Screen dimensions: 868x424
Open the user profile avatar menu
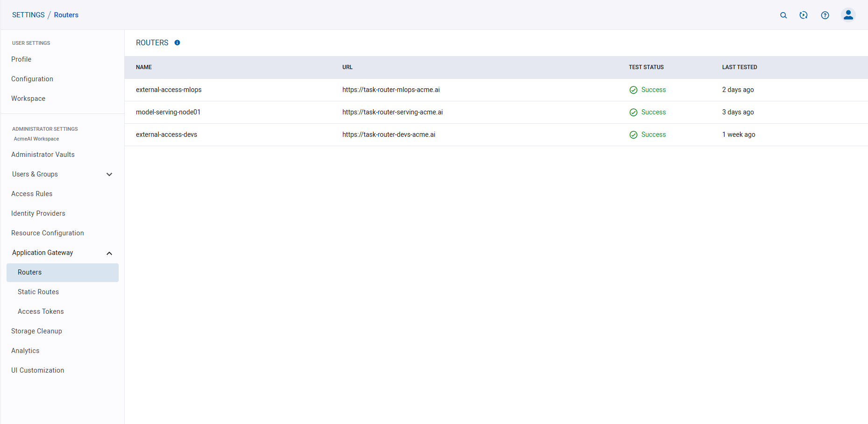848,15
